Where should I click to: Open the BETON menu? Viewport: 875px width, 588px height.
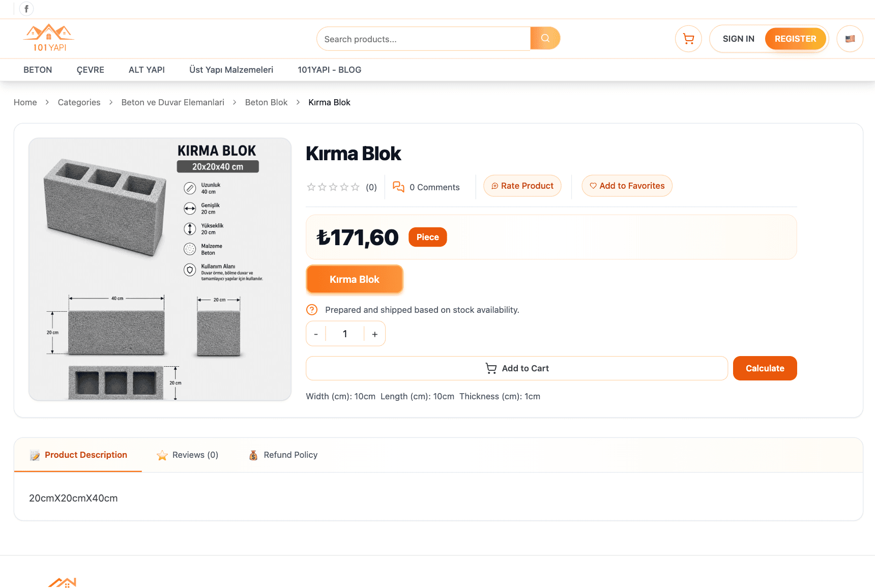(38, 70)
